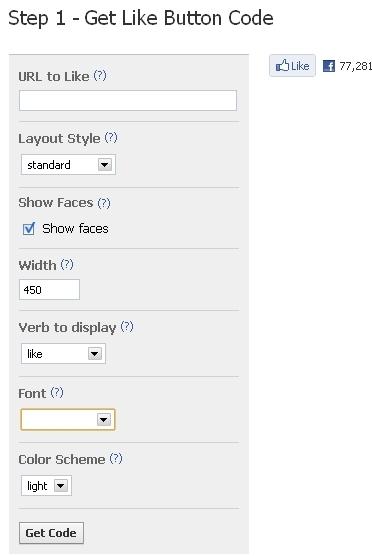Open the empty Font dropdown
Image resolution: width=372 pixels, height=556 pixels.
(x=68, y=419)
